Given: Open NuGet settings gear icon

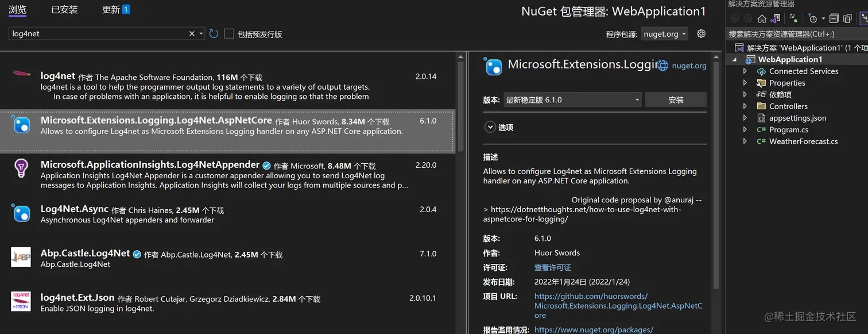Looking at the screenshot, I should pyautogui.click(x=701, y=33).
